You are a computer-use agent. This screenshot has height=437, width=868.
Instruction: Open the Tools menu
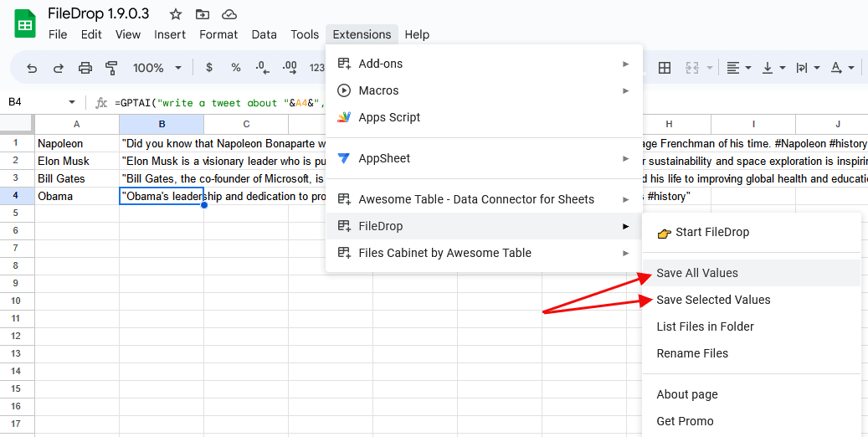pyautogui.click(x=305, y=34)
